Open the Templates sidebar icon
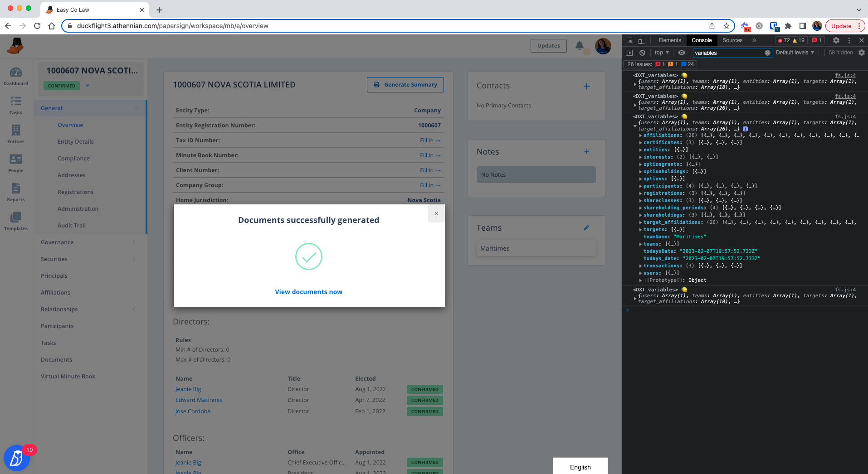The height and width of the screenshot is (474, 868). pos(16,221)
